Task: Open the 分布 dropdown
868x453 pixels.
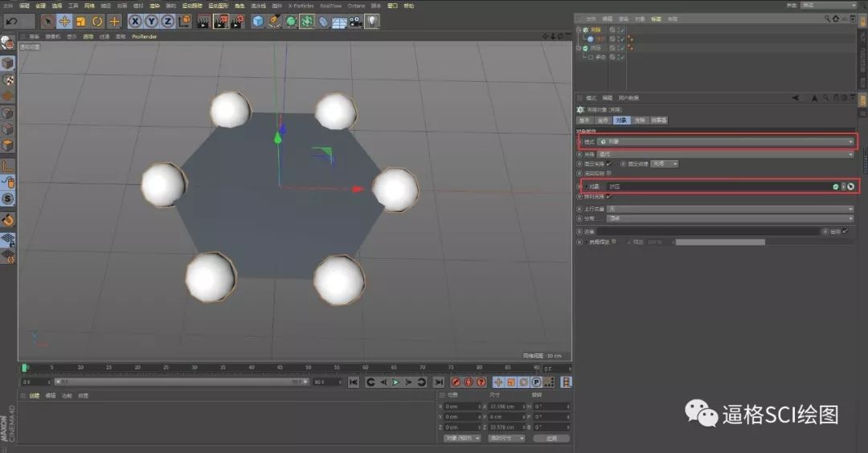Action: pos(730,218)
